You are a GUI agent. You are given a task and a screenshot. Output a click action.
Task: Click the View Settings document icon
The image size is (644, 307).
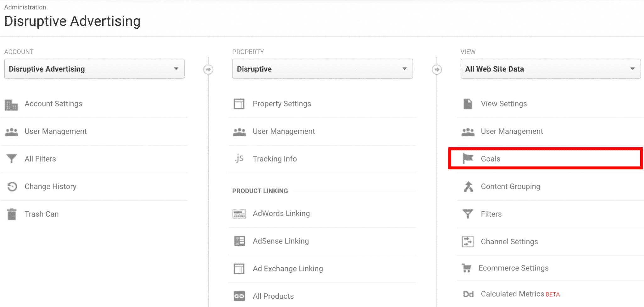coord(468,104)
